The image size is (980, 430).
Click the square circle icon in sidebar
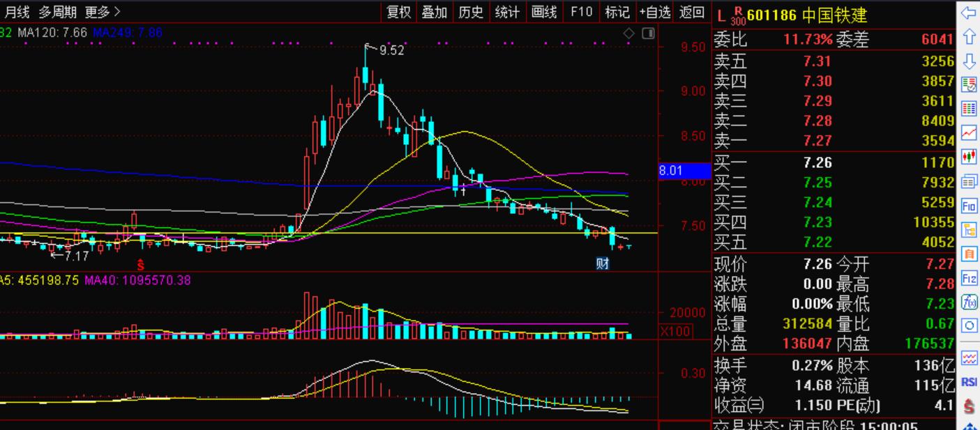[x=969, y=325]
